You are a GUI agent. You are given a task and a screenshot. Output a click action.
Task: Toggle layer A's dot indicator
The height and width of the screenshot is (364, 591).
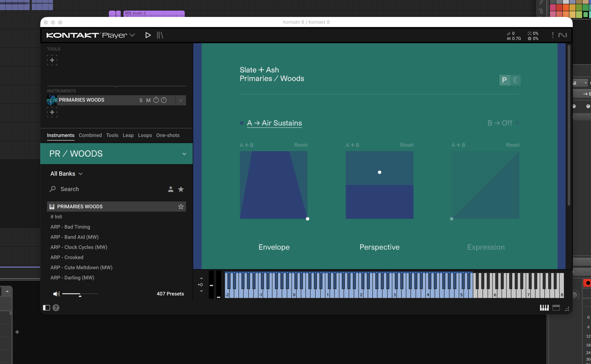242,123
